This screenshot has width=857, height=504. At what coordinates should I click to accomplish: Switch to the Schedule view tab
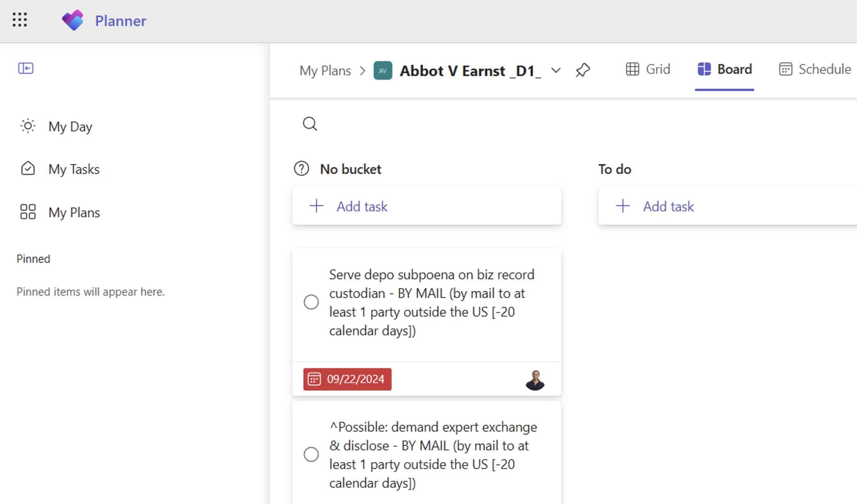(815, 69)
